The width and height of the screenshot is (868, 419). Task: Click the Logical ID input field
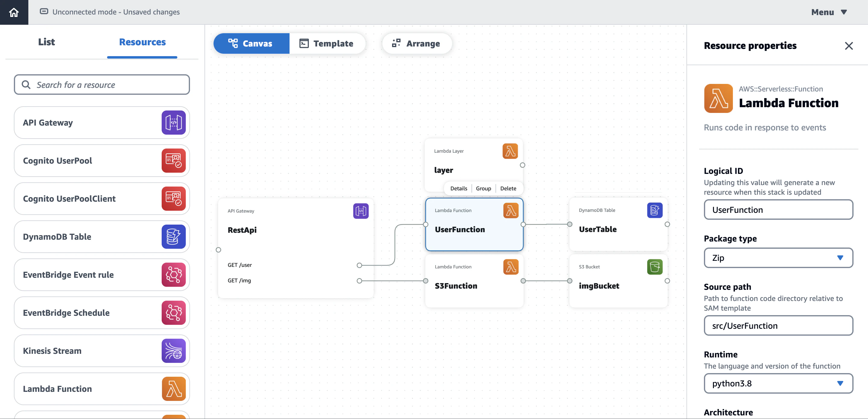point(778,210)
